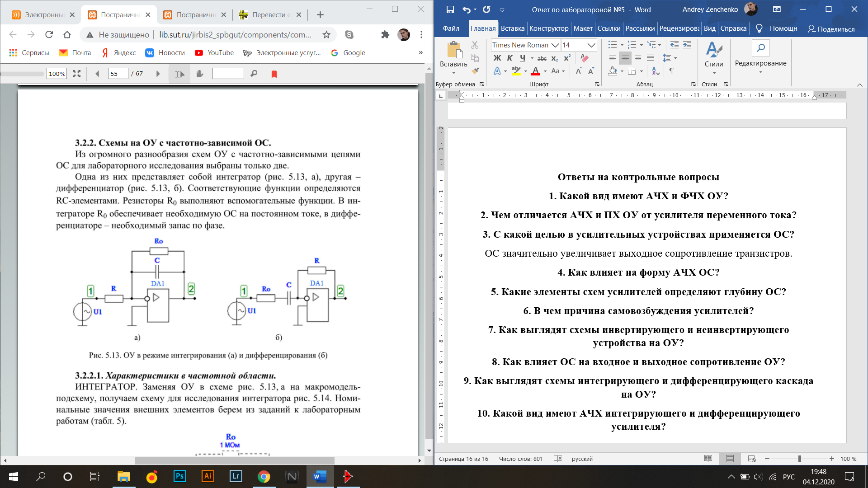Open the Google bookmark

pyautogui.click(x=348, y=53)
